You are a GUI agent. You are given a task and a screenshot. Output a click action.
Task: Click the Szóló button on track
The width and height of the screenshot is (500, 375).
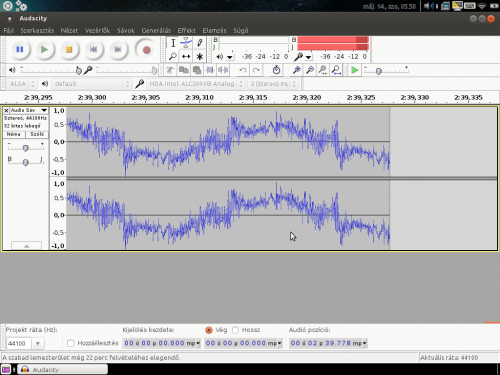pyautogui.click(x=37, y=134)
